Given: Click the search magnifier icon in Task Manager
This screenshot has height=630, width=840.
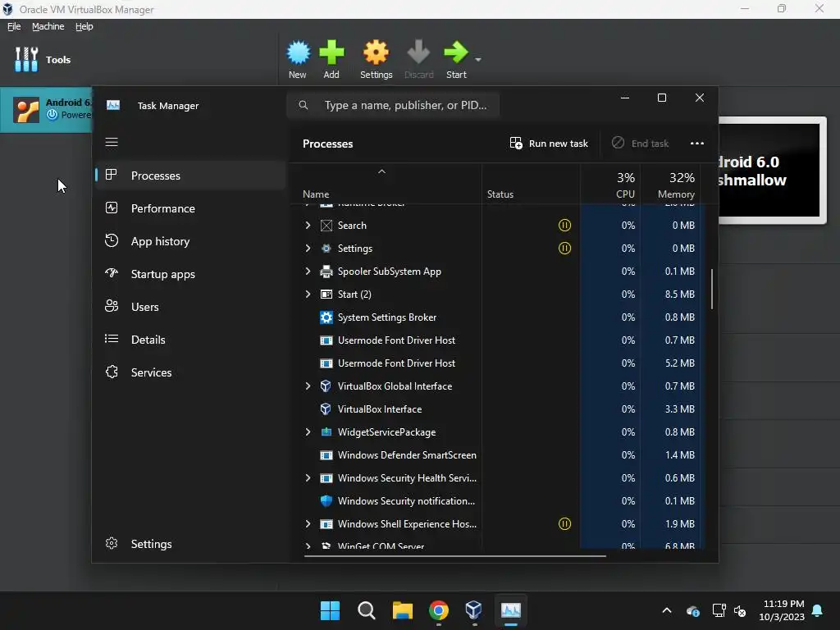Looking at the screenshot, I should 304,105.
